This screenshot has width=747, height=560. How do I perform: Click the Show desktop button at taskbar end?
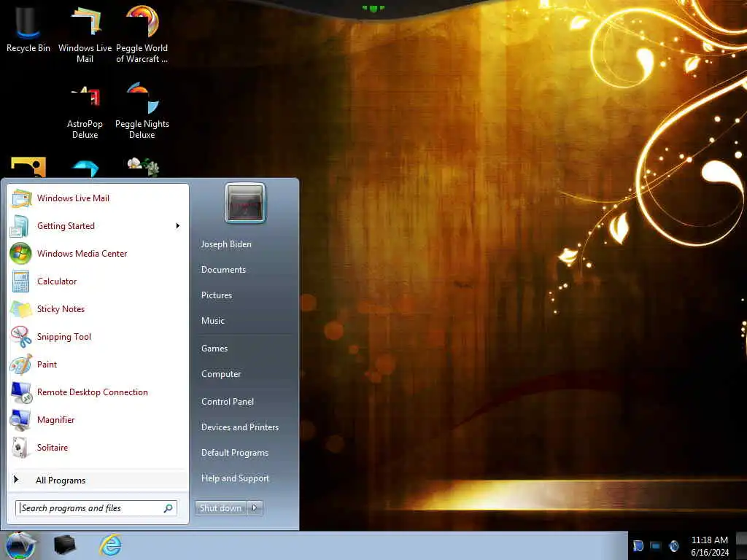[x=741, y=546]
